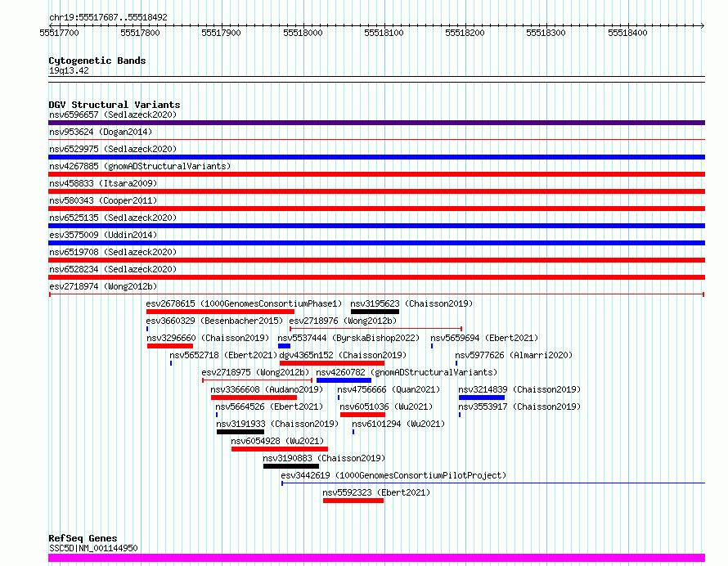Click nsv5652718 (Ebert2021) label
This screenshot has height=566, width=728.
(x=223, y=355)
